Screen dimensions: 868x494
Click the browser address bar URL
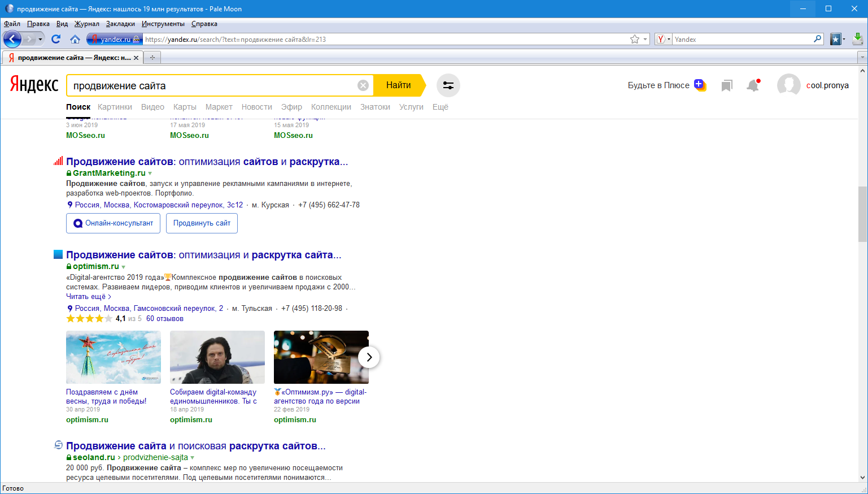coord(384,39)
